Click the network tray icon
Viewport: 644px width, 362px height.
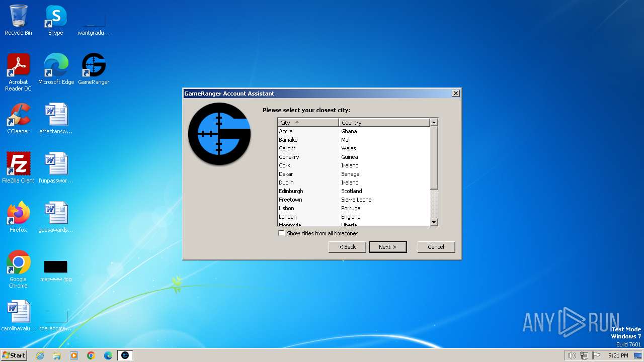584,355
